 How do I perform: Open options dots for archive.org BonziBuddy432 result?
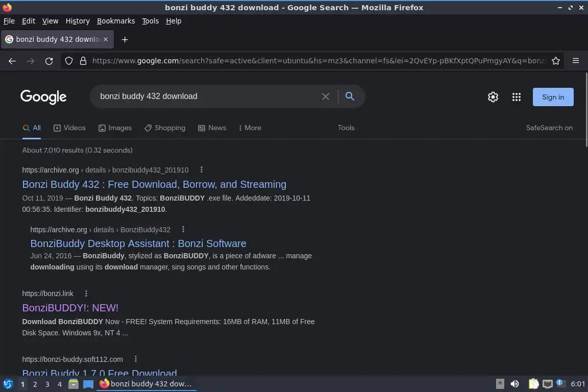tap(183, 229)
